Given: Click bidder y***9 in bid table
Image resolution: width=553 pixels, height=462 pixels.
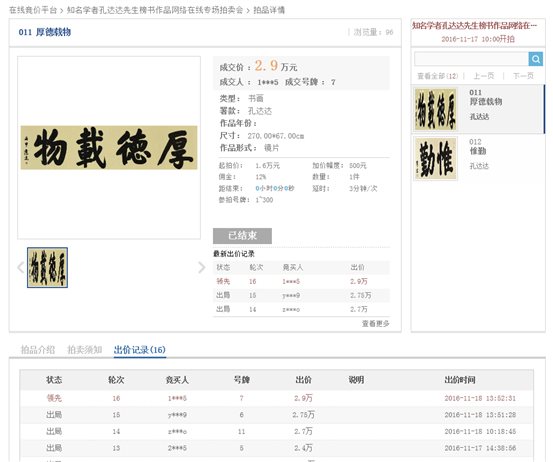Looking at the screenshot, I should click(x=177, y=415).
